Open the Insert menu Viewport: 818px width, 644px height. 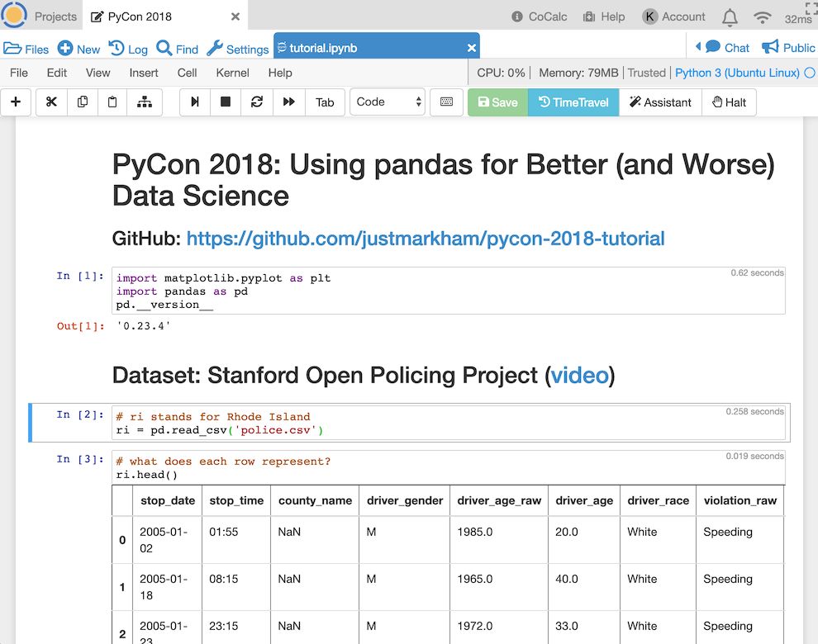[x=144, y=73]
